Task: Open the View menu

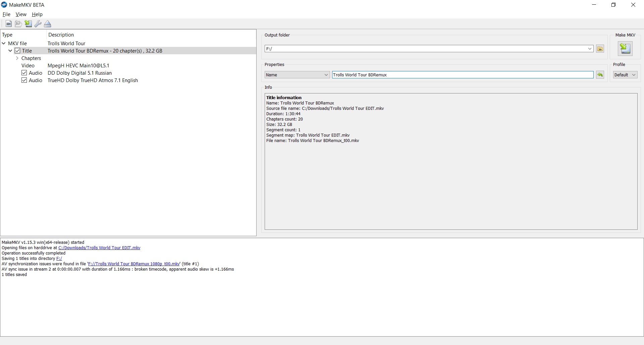Action: (21, 14)
